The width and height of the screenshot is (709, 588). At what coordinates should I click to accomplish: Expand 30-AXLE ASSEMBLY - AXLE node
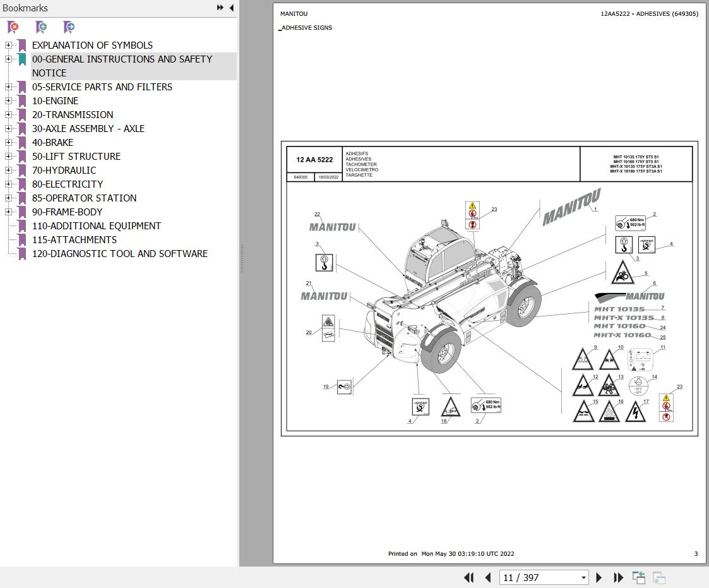point(8,128)
